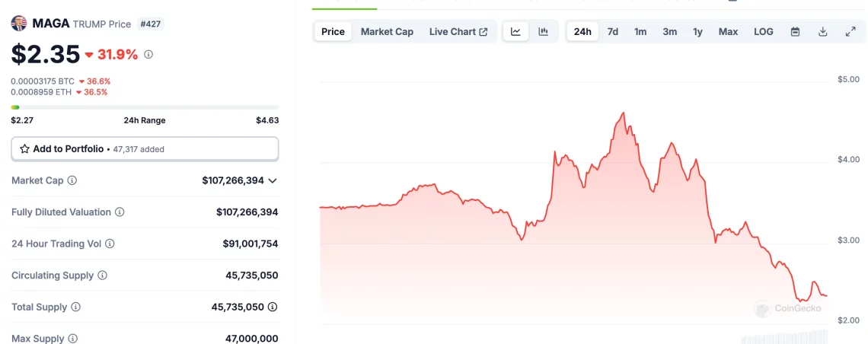Click info icon next to 31.9% change
This screenshot has height=344, width=868.
point(148,55)
